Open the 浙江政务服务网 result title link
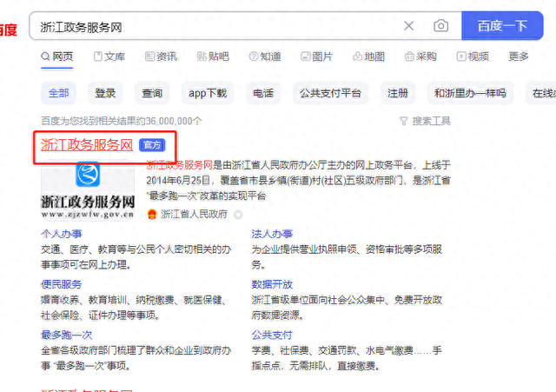This screenshot has height=392, width=556. (x=87, y=145)
